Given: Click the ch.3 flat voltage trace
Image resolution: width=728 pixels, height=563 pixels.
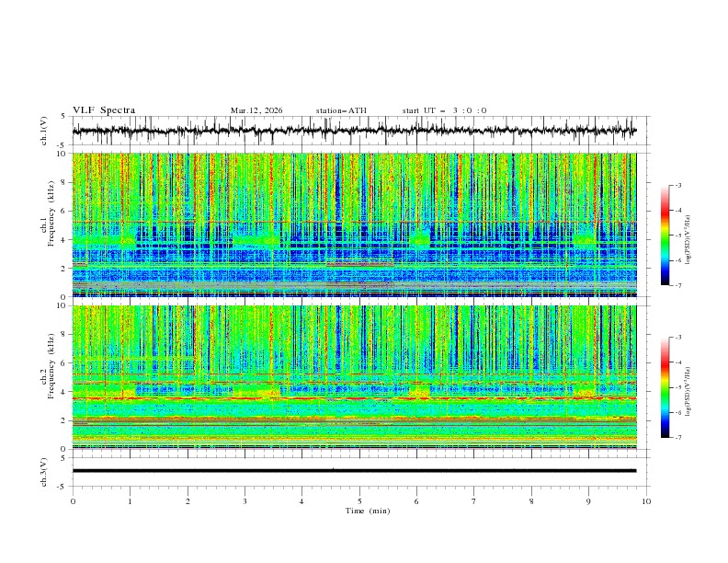Looking at the screenshot, I should pyautogui.click(x=354, y=471).
